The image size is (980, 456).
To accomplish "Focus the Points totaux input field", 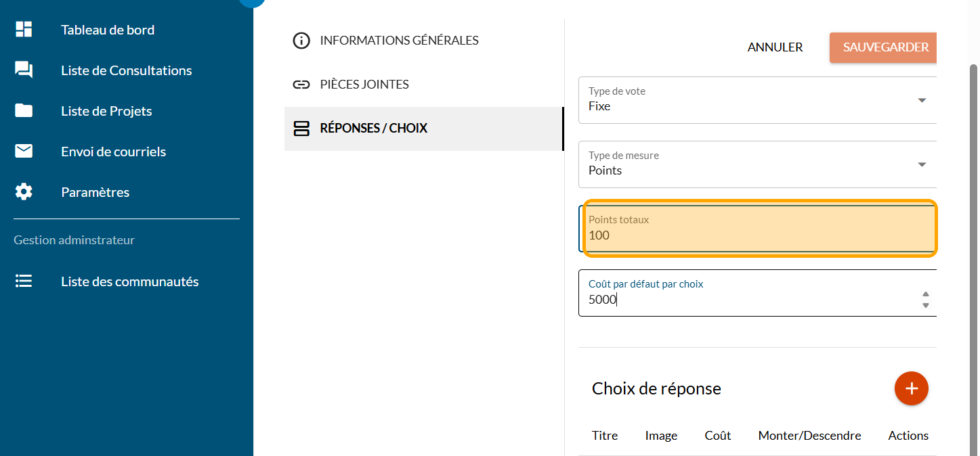I will pos(757,235).
